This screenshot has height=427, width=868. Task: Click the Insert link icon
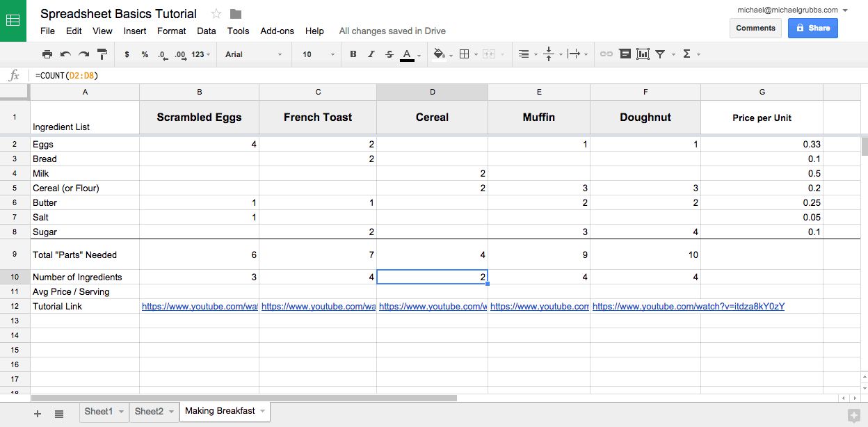(606, 54)
